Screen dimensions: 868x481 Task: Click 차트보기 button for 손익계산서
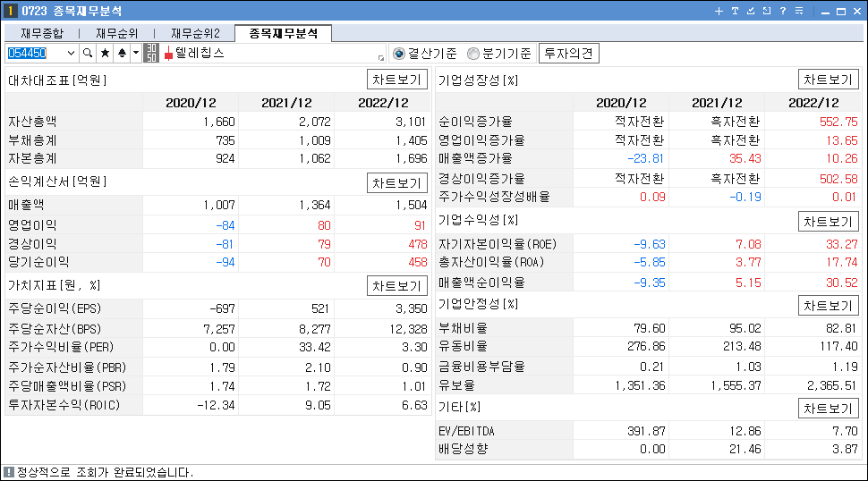coord(397,183)
